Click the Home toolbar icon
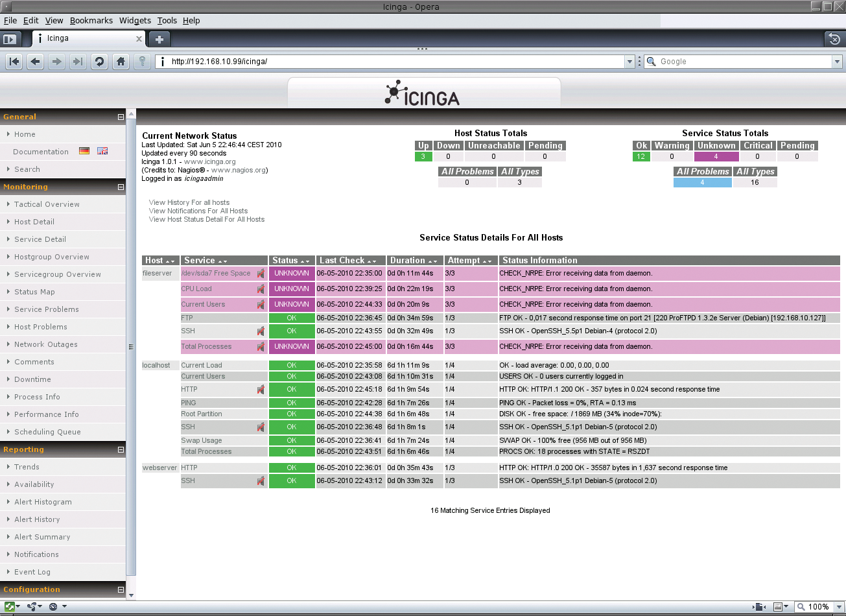This screenshot has height=616, width=846. (120, 62)
